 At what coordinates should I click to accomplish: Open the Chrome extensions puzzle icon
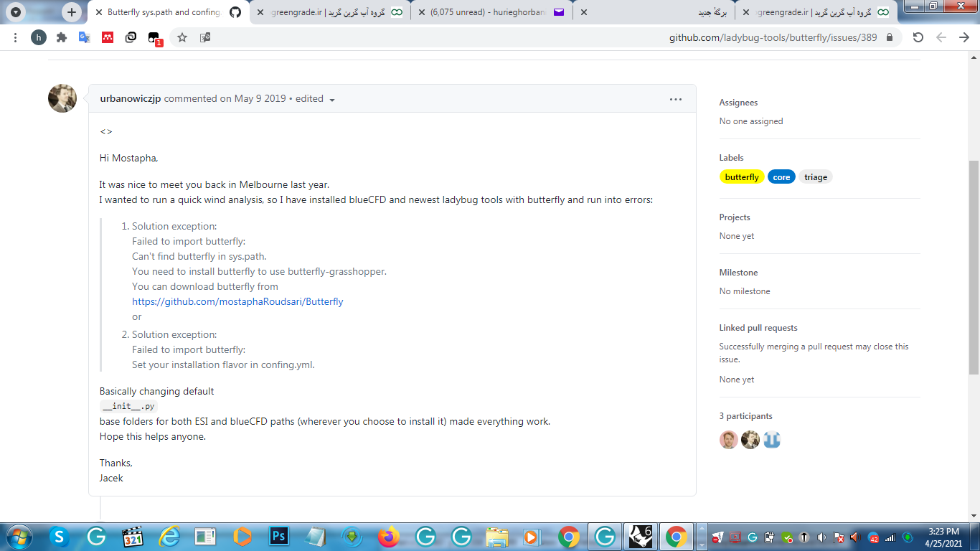[x=62, y=37]
